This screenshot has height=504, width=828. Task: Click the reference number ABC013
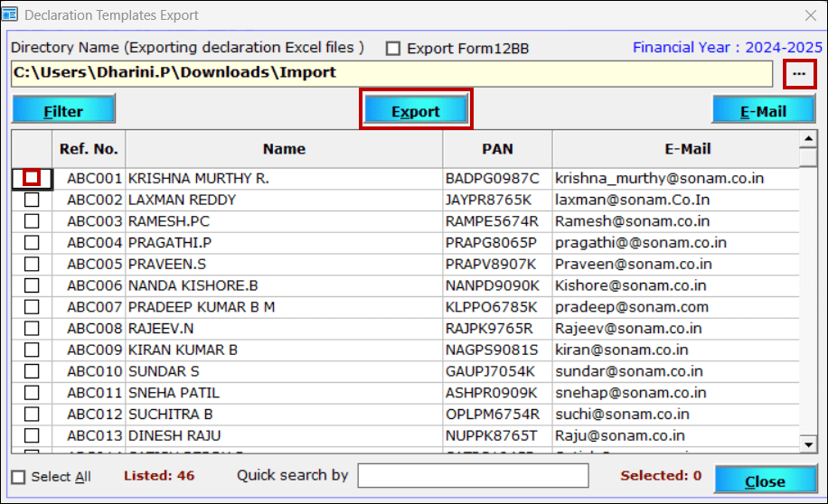pos(95,436)
